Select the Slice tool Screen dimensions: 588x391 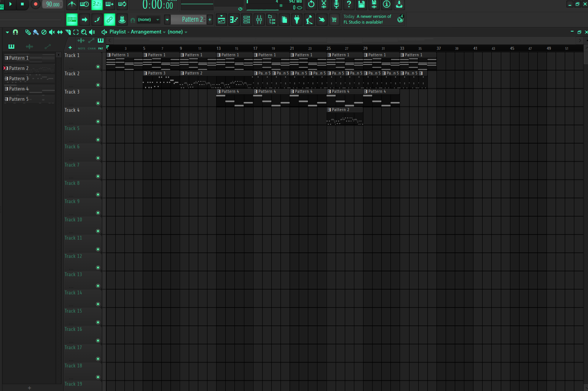coord(68,32)
